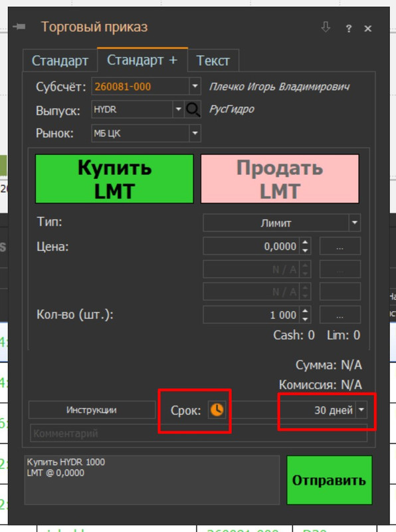Click the Плечко Игорь Владимирович name

click(279, 87)
